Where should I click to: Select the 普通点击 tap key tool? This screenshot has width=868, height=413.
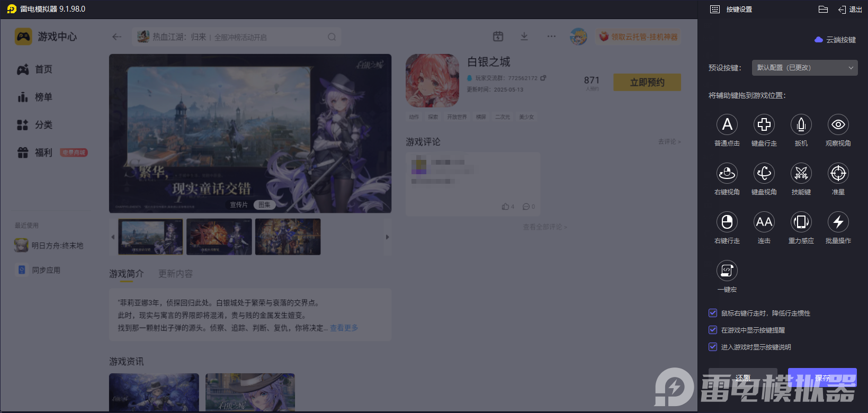tap(727, 124)
